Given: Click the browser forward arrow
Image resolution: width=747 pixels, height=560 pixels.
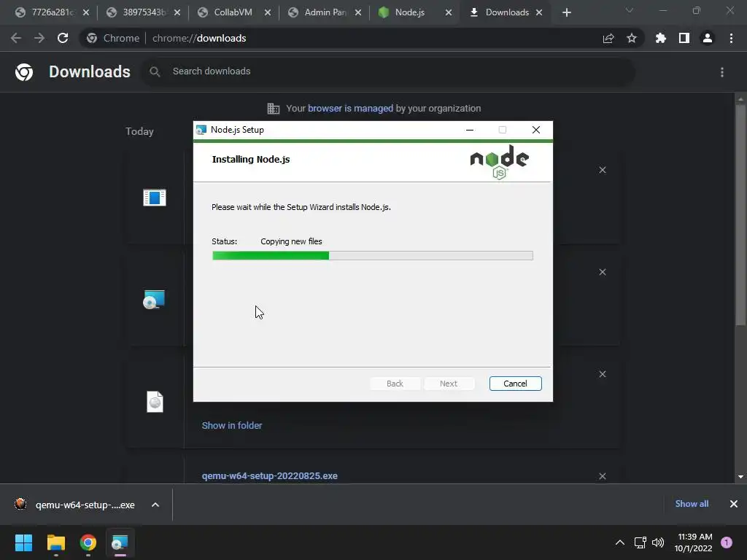Looking at the screenshot, I should click(x=39, y=38).
